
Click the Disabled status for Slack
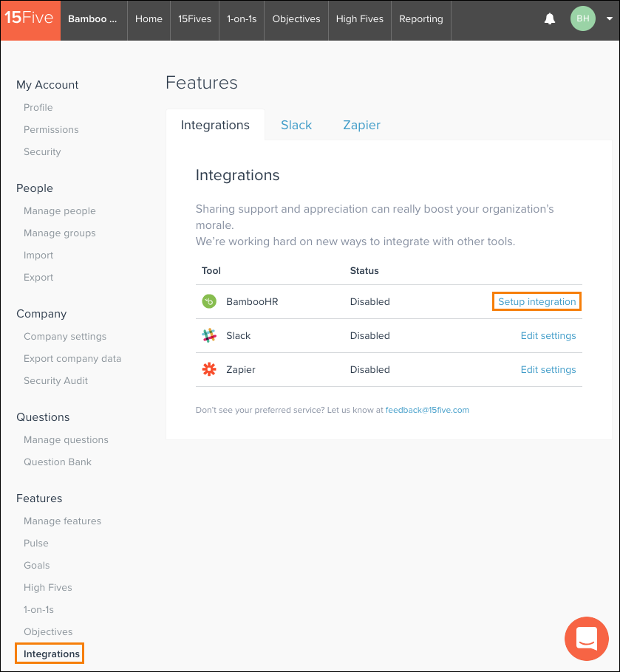(x=370, y=335)
